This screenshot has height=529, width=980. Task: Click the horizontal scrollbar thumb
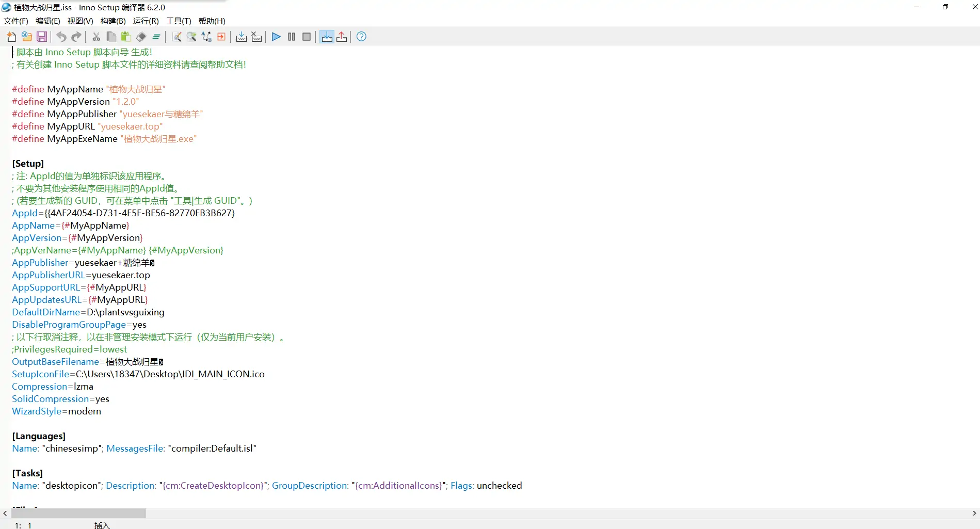coord(78,514)
